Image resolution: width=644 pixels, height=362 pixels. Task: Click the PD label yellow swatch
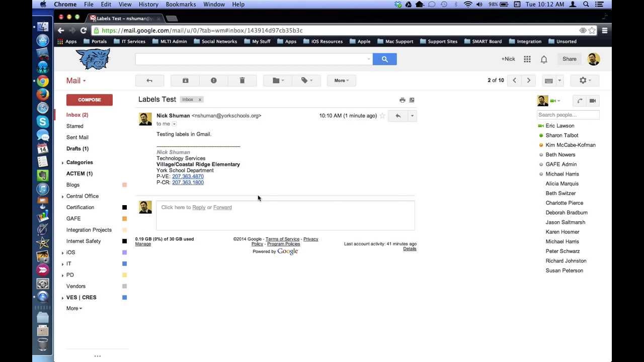click(125, 275)
